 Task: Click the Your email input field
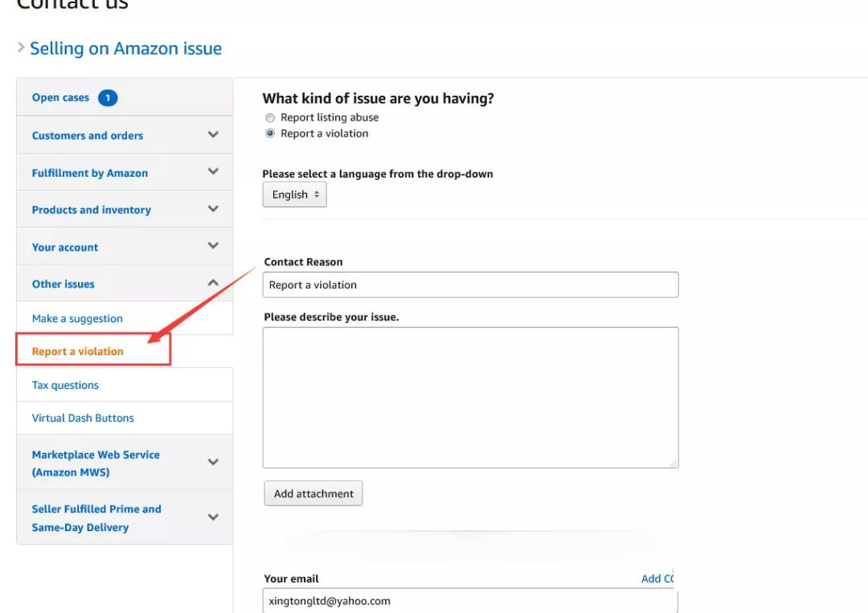pyautogui.click(x=470, y=601)
